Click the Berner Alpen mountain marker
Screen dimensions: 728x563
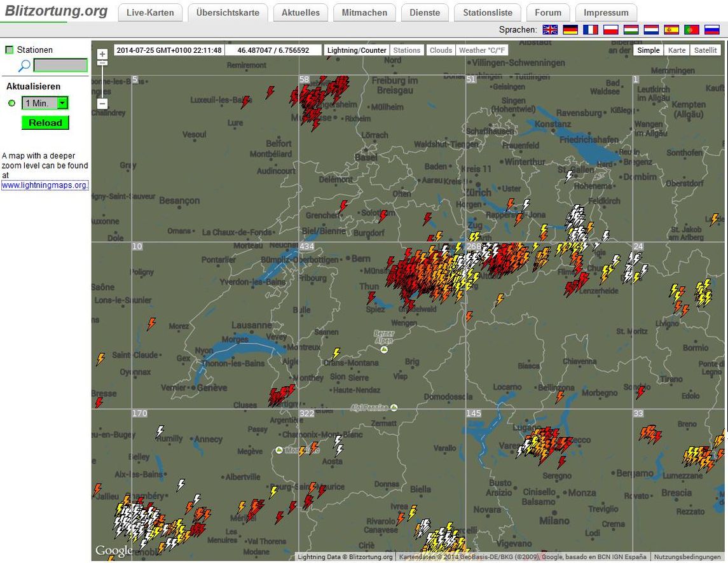[384, 349]
